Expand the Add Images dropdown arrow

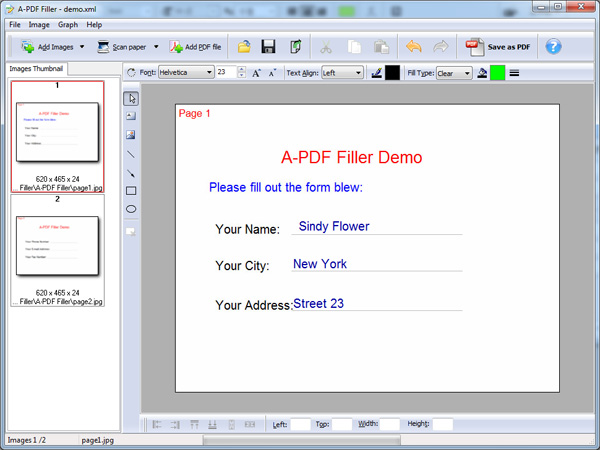[x=82, y=47]
